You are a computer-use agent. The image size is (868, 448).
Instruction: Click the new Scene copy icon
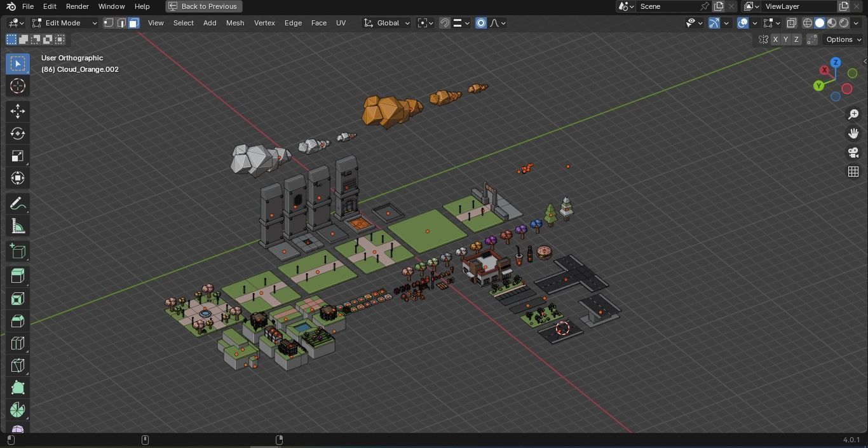click(x=719, y=6)
